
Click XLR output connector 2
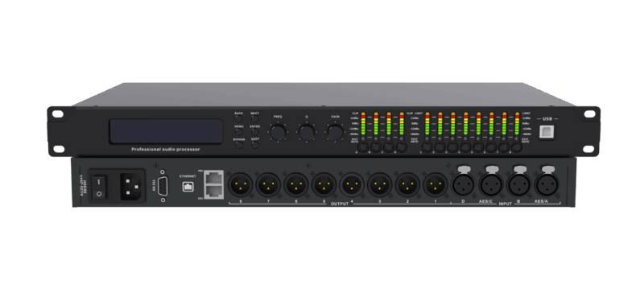(x=407, y=184)
